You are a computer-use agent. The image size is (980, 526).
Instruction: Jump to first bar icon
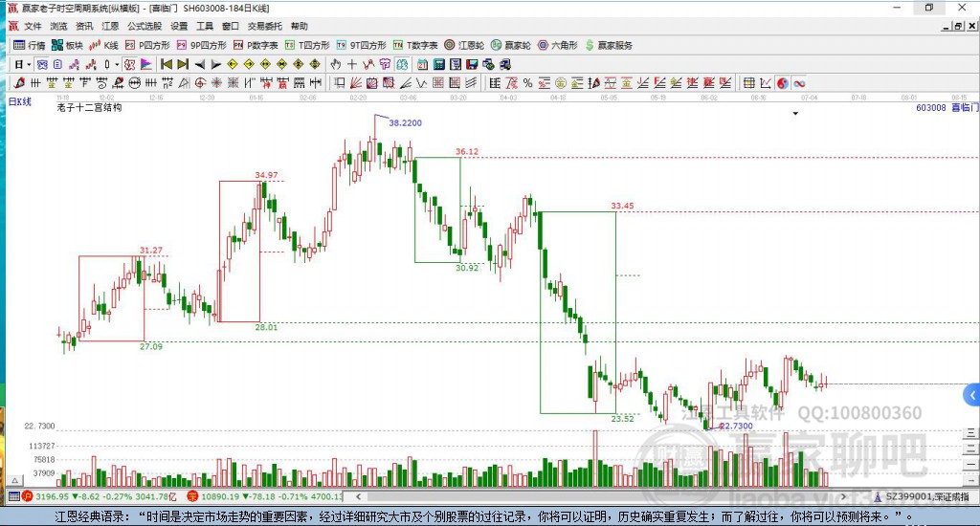coord(167,64)
